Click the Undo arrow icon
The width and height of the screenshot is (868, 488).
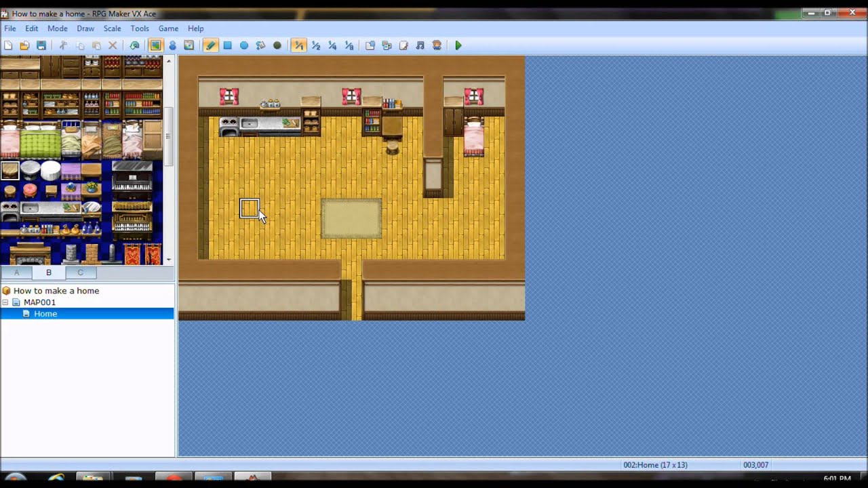[134, 45]
